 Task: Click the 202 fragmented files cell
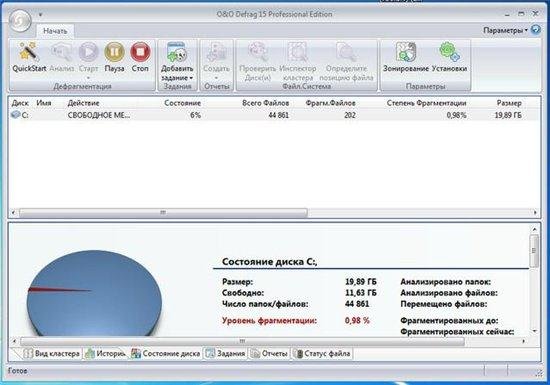350,115
